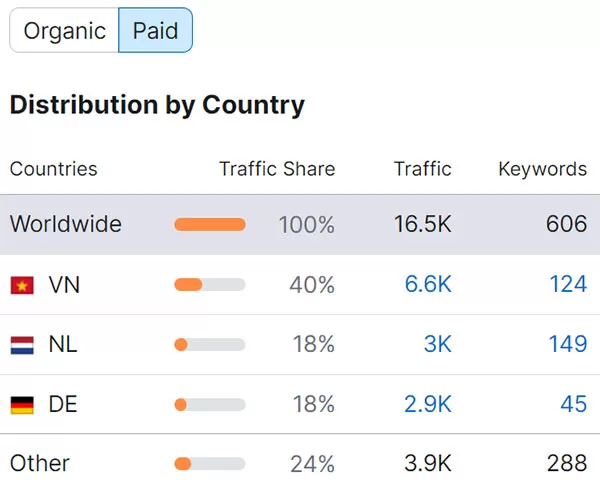This screenshot has height=485, width=600.
Task: Click the Other row label
Action: tap(40, 464)
